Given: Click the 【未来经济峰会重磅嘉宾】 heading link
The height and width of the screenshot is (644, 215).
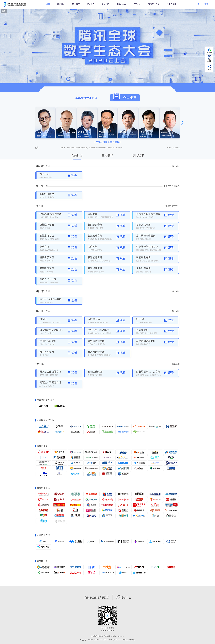Looking at the screenshot, I should click(107, 142).
